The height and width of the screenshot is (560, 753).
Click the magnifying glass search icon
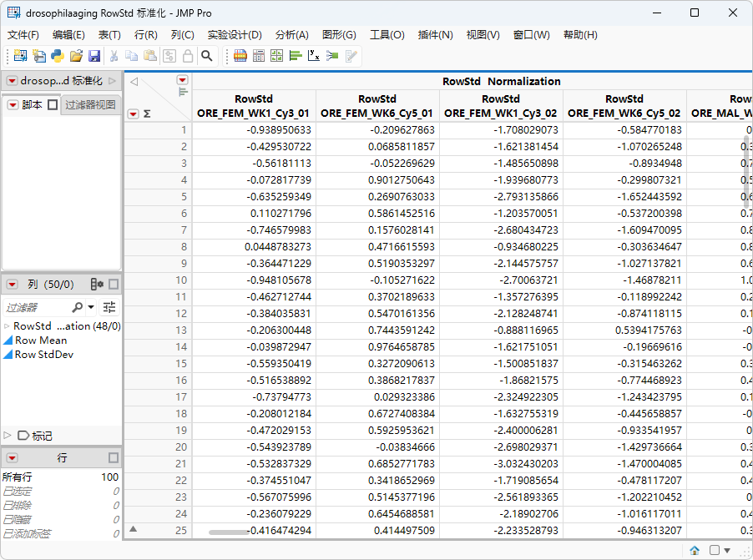point(206,56)
